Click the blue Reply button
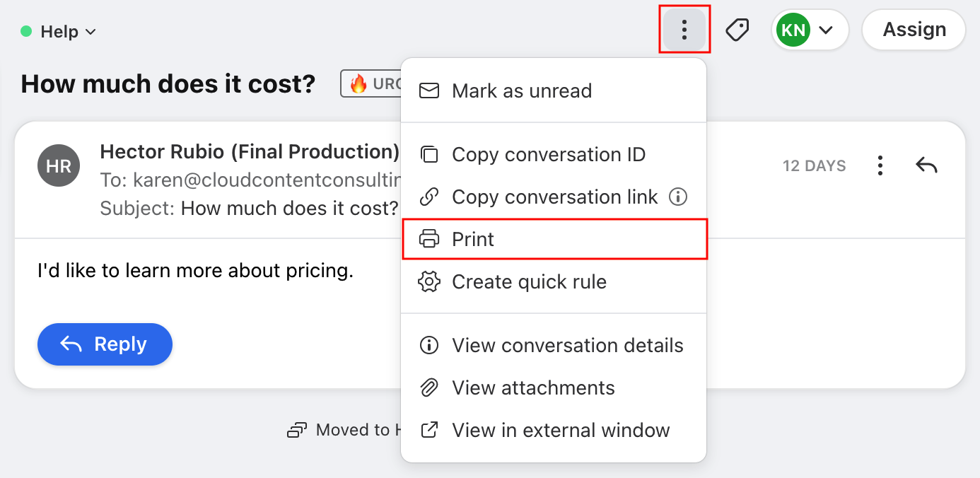This screenshot has height=478, width=980. click(x=105, y=344)
